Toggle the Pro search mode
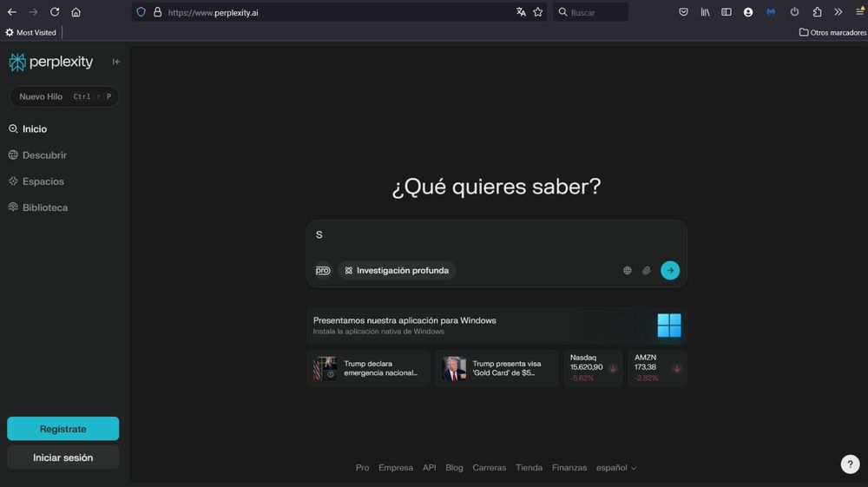 tap(323, 271)
